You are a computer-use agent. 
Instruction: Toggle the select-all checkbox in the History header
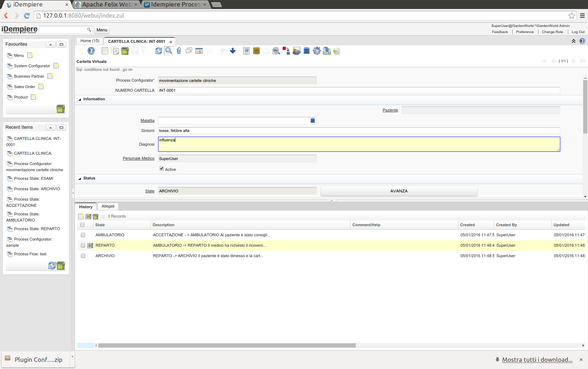tap(82, 225)
